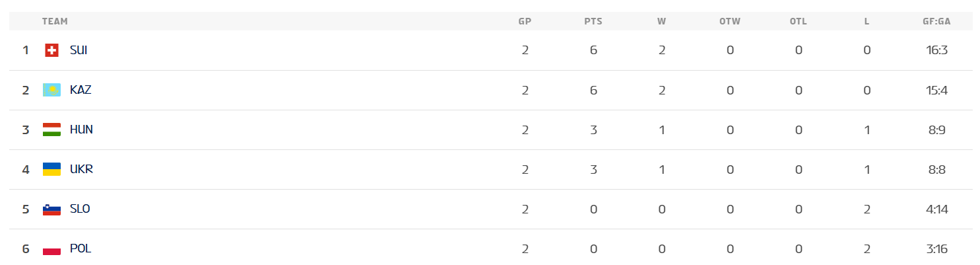
Task: Open the SUI team link
Action: pyautogui.click(x=79, y=50)
